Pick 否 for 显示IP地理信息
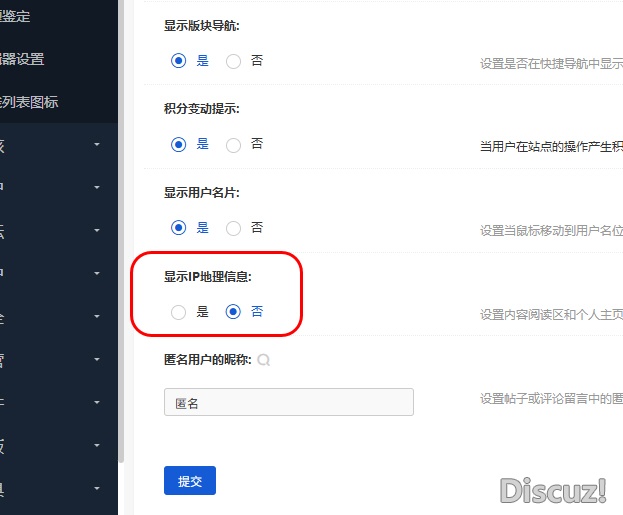This screenshot has width=623, height=515. point(234,312)
